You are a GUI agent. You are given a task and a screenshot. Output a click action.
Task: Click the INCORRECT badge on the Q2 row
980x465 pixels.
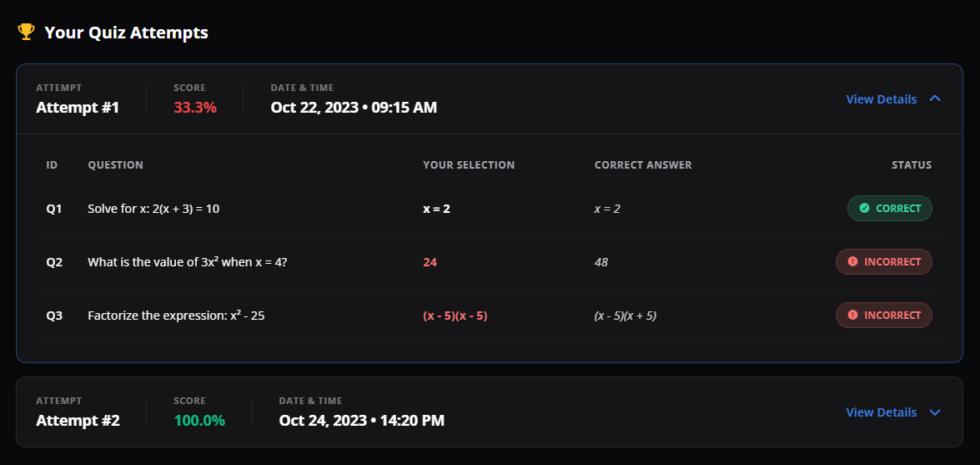point(883,262)
